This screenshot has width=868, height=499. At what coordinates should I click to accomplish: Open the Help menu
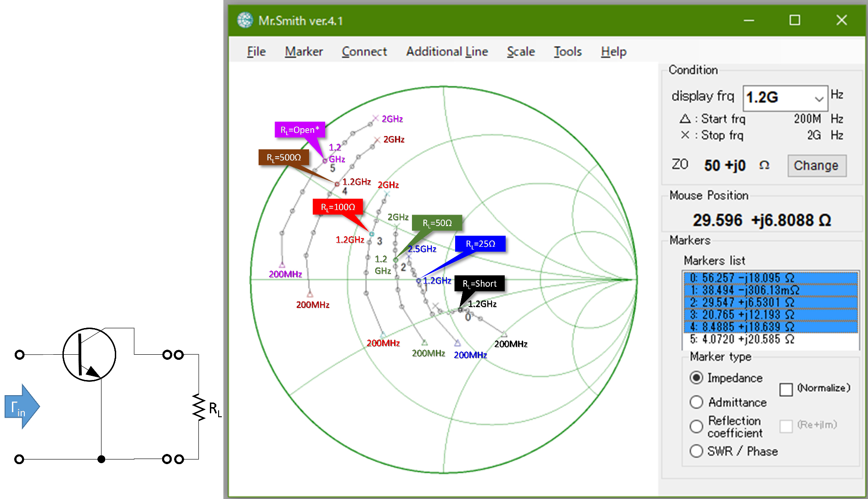[x=614, y=51]
